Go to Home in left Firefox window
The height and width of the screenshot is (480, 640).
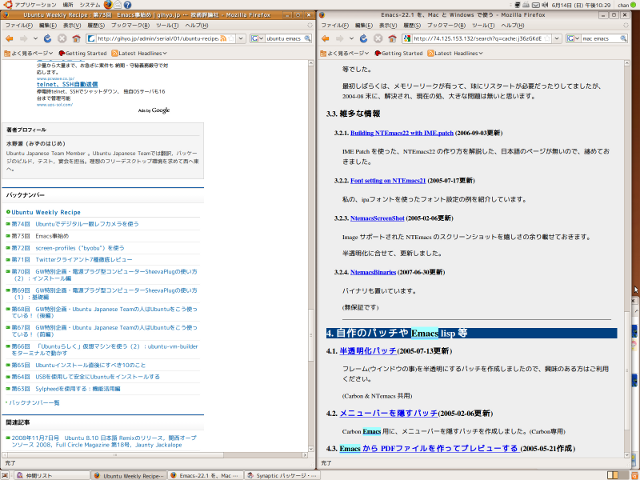(76, 38)
